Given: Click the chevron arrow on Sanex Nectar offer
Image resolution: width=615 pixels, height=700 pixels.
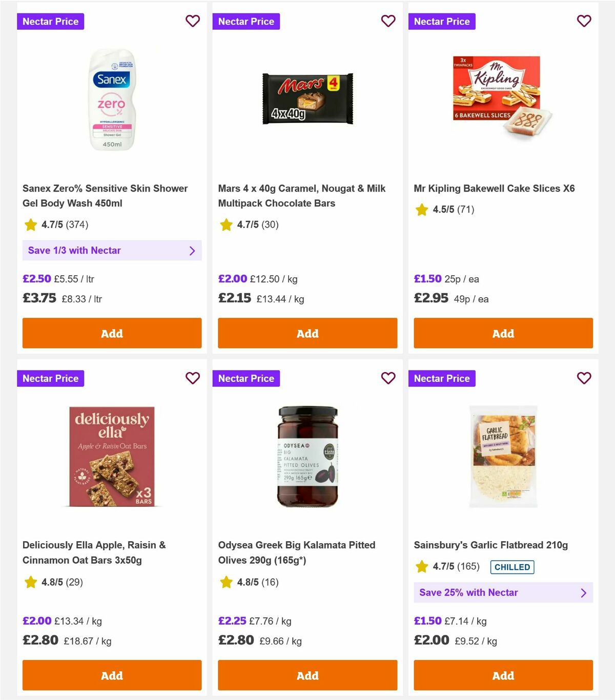Looking at the screenshot, I should point(193,251).
